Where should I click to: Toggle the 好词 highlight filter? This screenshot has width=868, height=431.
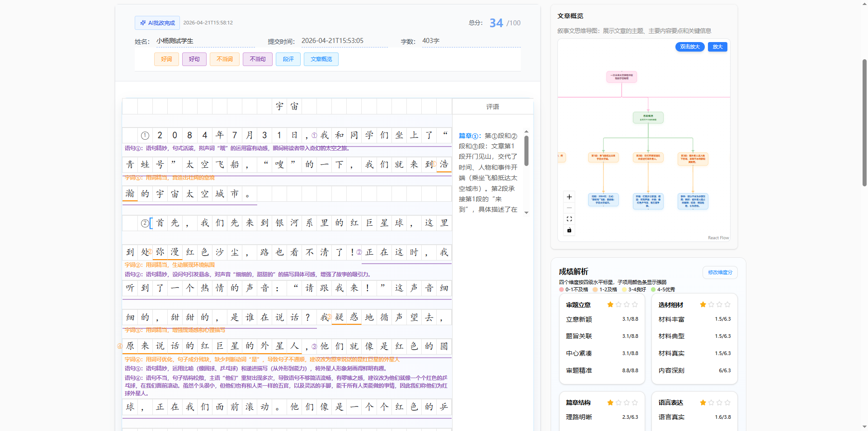(x=166, y=59)
